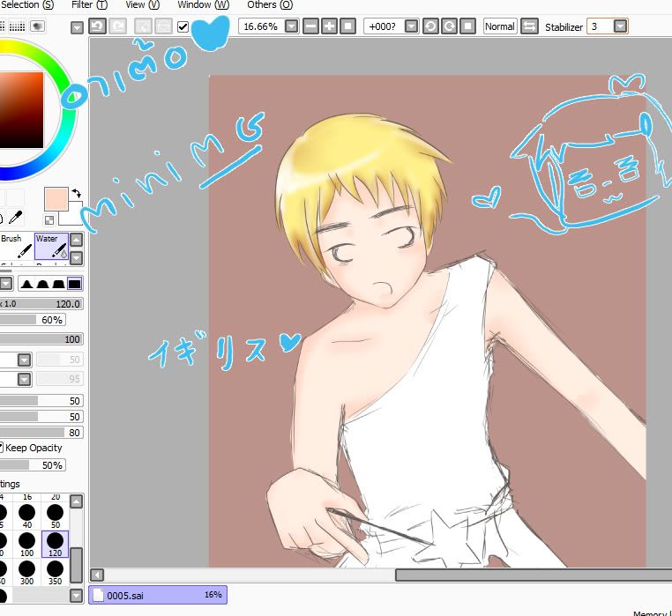Pick the Eyedropper tool

coord(15,218)
